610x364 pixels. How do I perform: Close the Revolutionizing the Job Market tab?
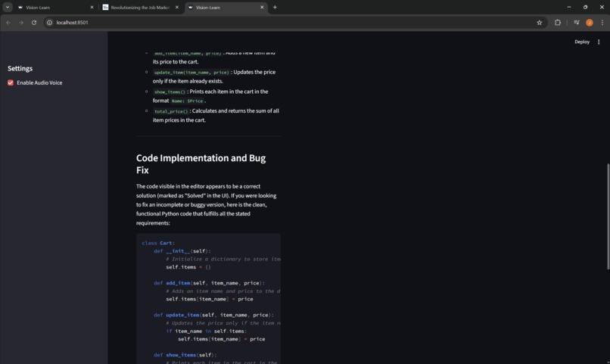tap(177, 7)
